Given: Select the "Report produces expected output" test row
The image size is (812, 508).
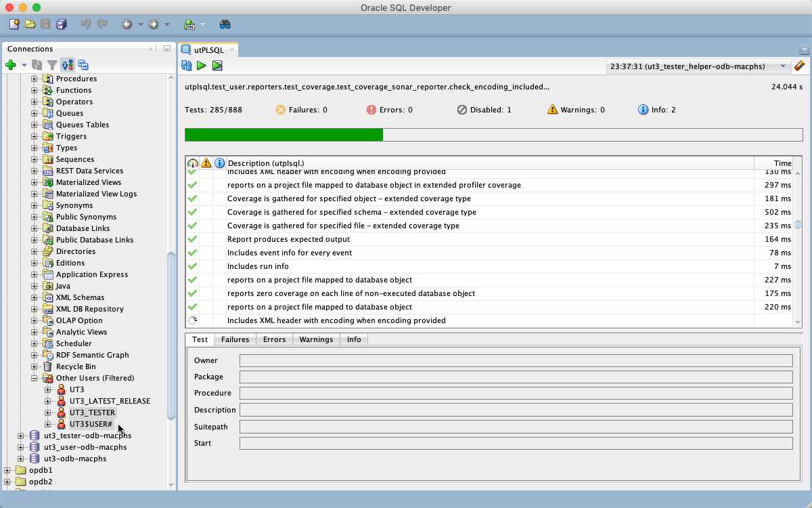Looking at the screenshot, I should (x=489, y=239).
